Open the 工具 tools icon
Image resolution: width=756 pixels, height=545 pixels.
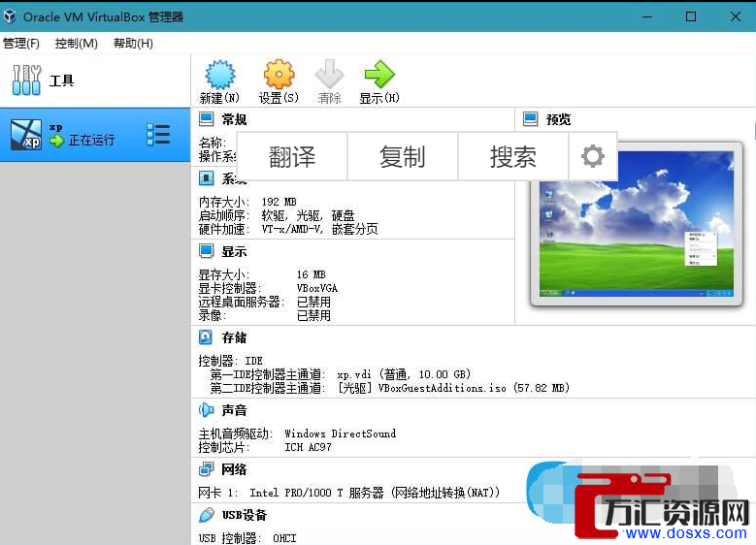26,80
